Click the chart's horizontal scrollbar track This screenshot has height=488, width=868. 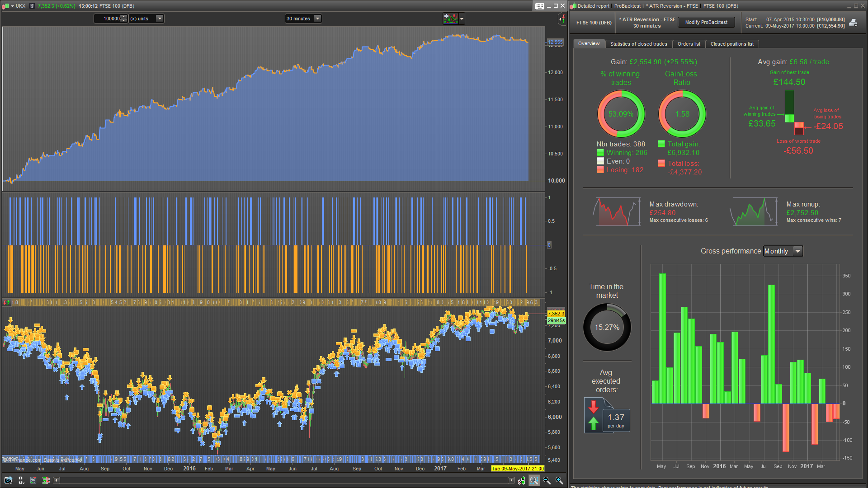coord(285,480)
